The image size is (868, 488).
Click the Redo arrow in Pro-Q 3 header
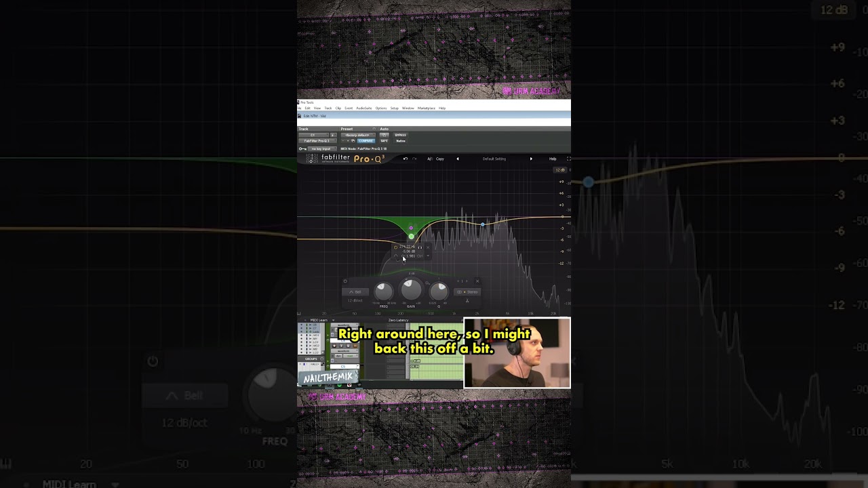tap(414, 159)
